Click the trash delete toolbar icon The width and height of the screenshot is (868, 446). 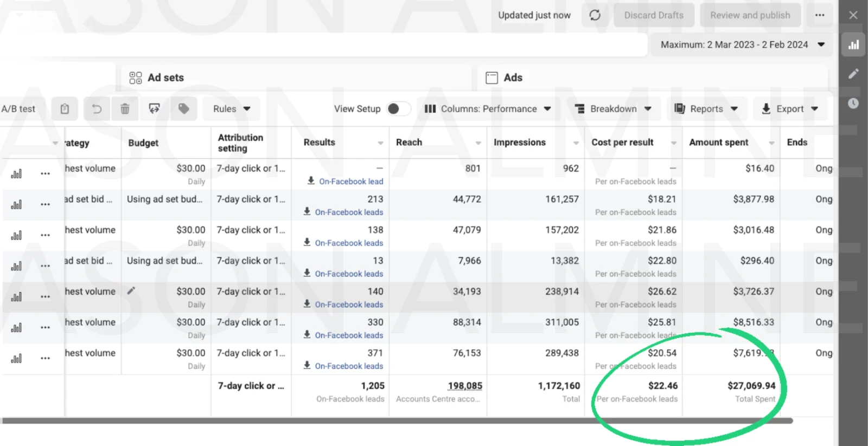pos(125,109)
